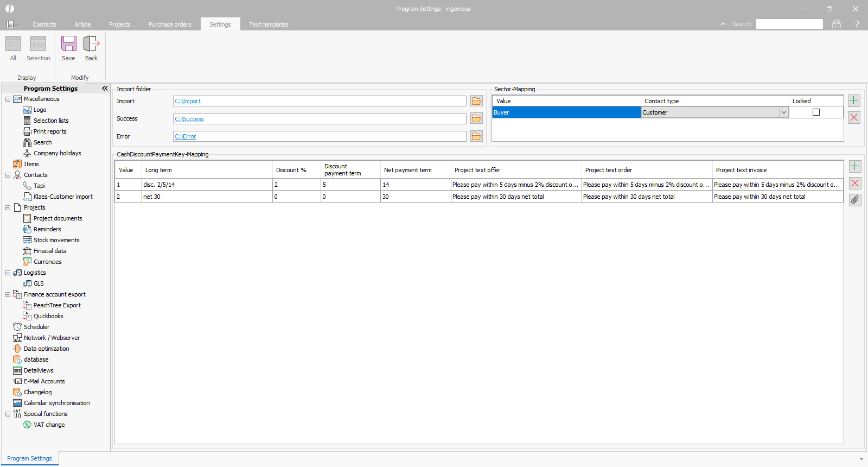
Task: Browse folder for the Error path
Action: [476, 136]
